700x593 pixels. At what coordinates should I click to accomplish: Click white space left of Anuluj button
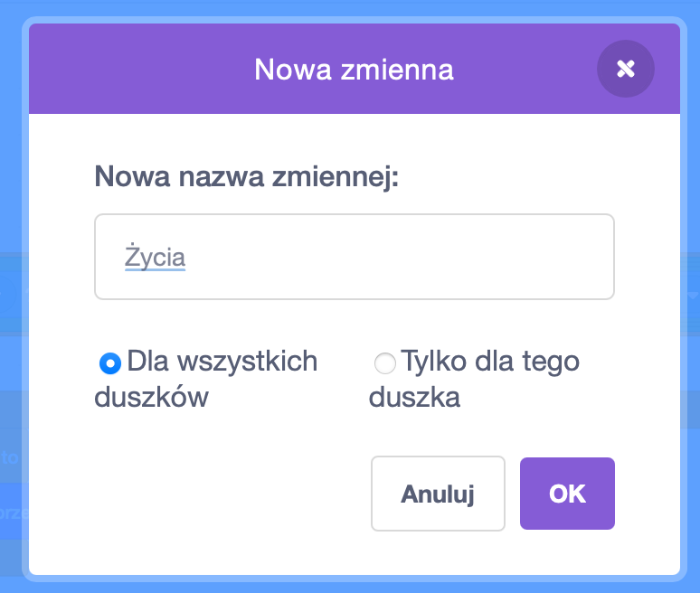click(226, 494)
